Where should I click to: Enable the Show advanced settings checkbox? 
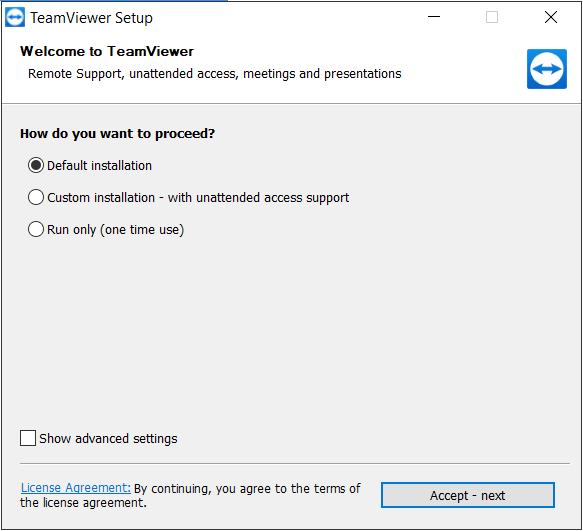28,438
